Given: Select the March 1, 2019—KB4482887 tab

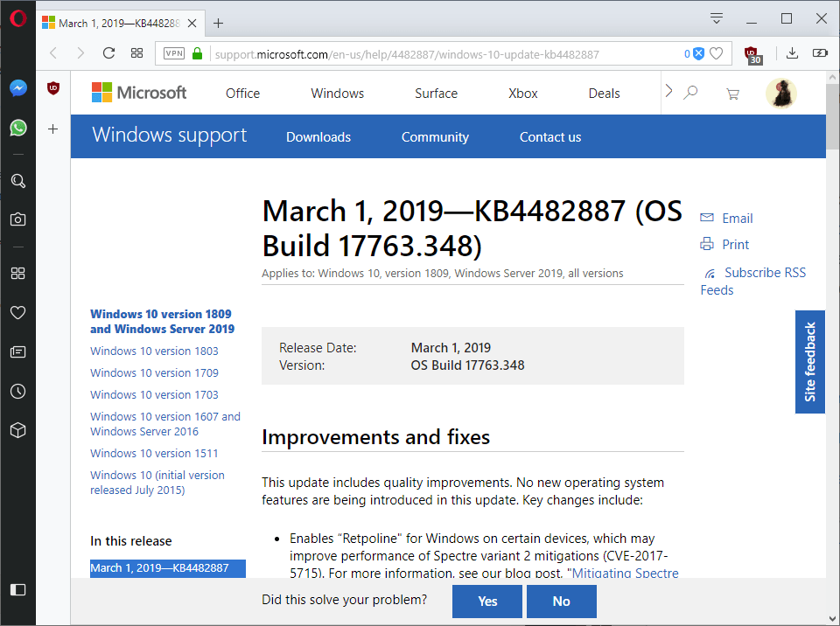Looking at the screenshot, I should 120,23.
